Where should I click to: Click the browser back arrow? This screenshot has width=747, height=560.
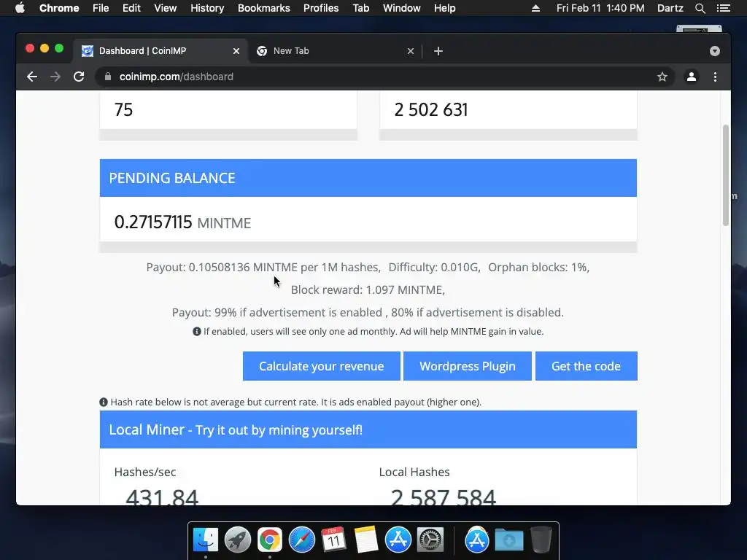click(32, 77)
